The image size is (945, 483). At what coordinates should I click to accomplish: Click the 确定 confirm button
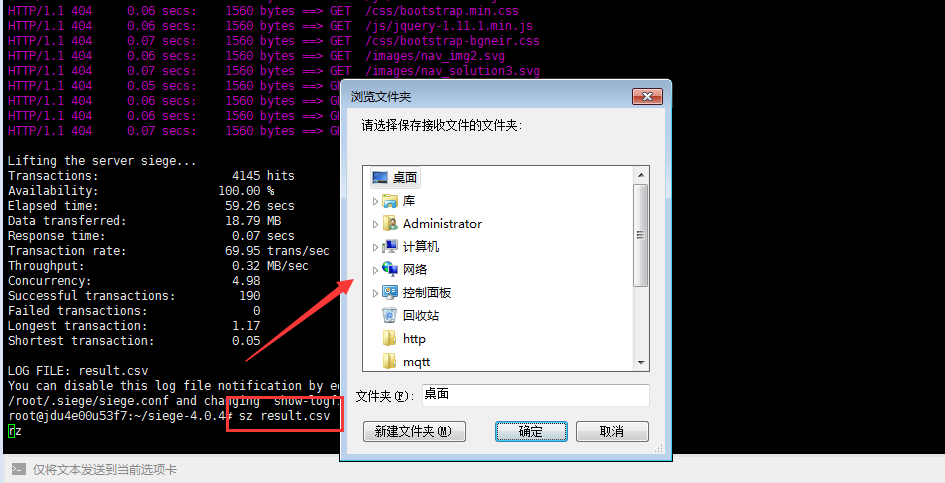pyautogui.click(x=531, y=431)
